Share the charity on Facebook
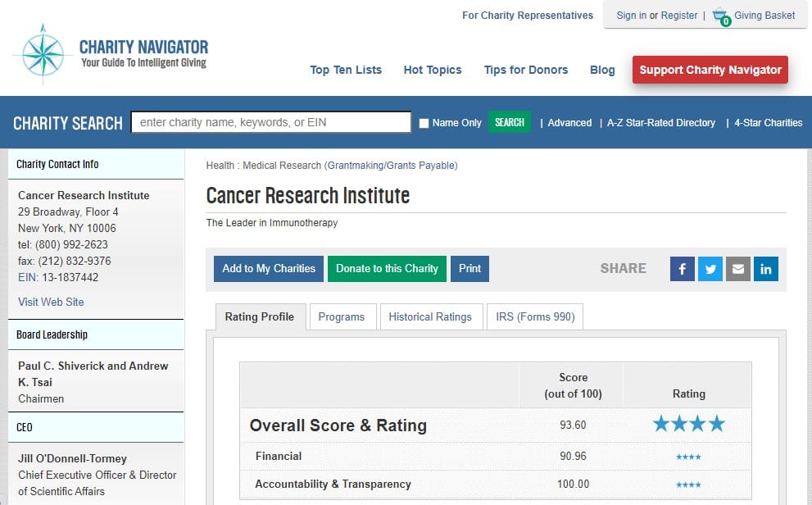 [682, 269]
